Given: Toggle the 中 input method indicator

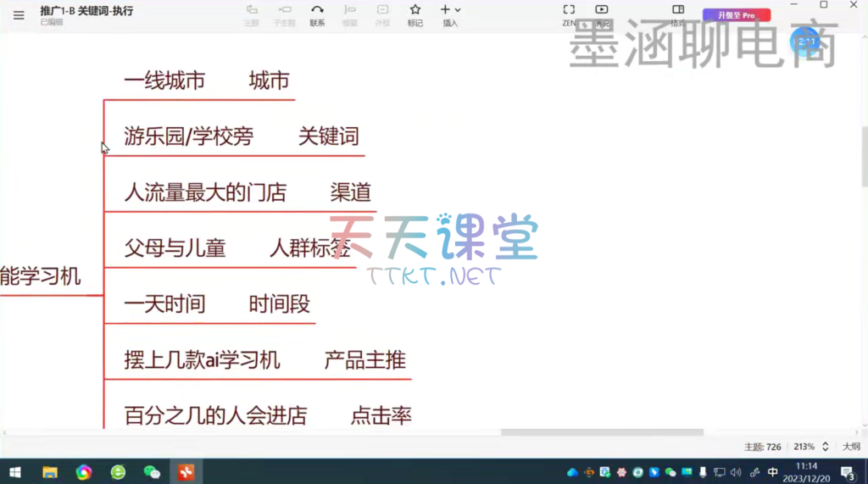Looking at the screenshot, I should click(772, 472).
